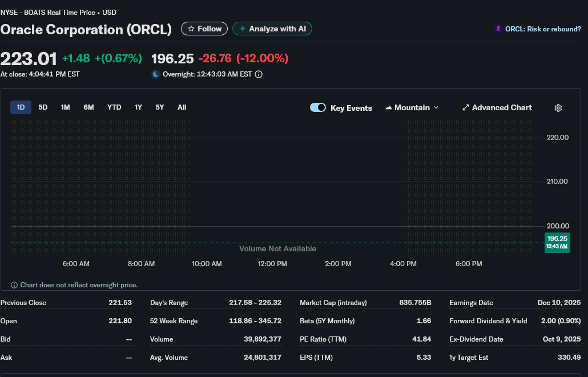588x377 pixels.
Task: Show the All time range
Action: point(182,107)
